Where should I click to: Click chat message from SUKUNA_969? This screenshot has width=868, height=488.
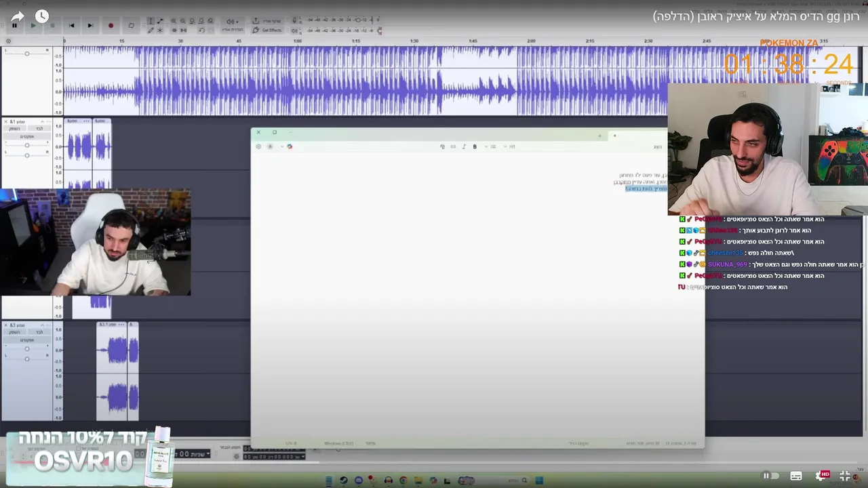click(772, 264)
